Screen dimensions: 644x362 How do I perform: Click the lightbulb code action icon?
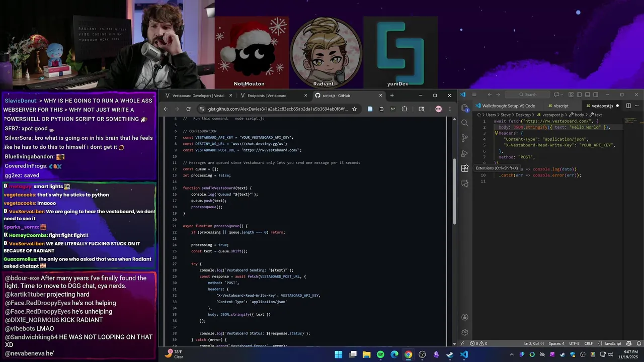pyautogui.click(x=496, y=133)
